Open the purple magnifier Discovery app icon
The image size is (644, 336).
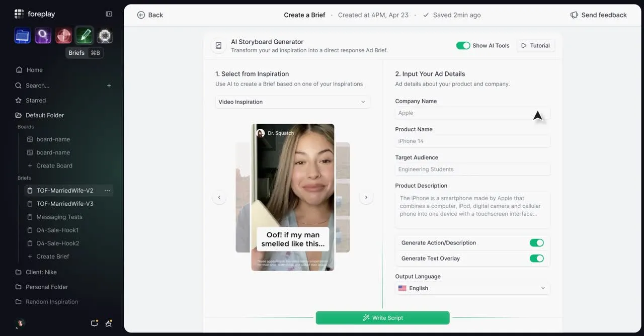tap(43, 35)
